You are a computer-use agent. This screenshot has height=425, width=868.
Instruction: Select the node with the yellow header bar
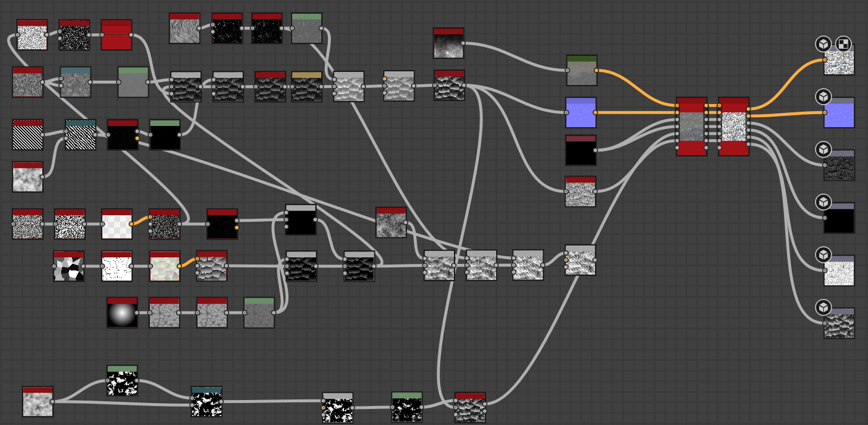pos(306,87)
